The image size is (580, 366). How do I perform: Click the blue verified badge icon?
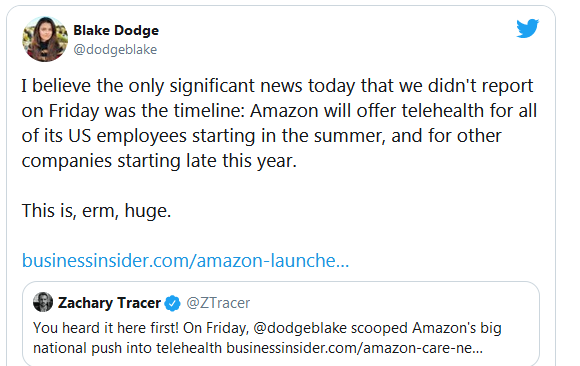[172, 303]
